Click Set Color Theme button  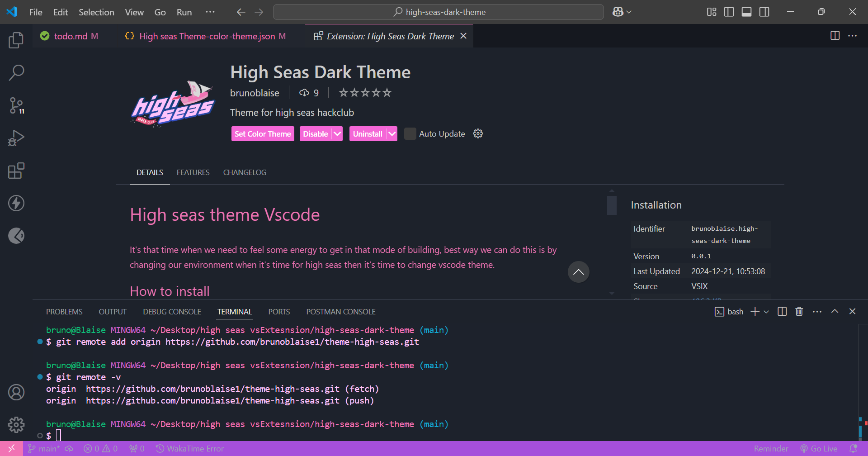click(x=263, y=134)
